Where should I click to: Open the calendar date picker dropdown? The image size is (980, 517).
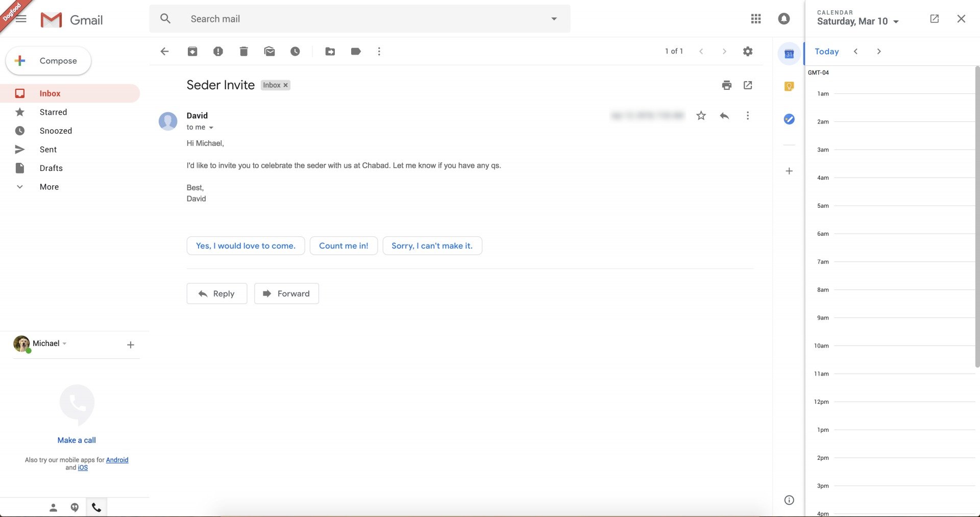pos(896,21)
